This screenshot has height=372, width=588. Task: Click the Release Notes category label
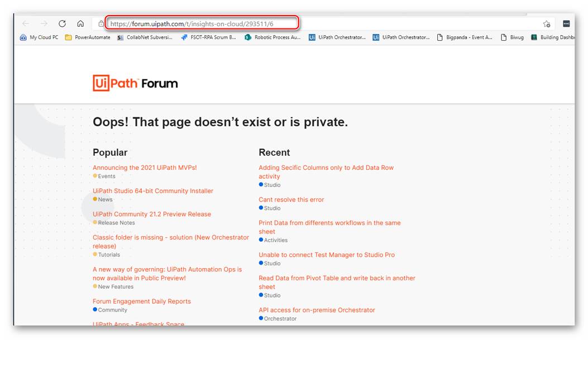tap(114, 223)
